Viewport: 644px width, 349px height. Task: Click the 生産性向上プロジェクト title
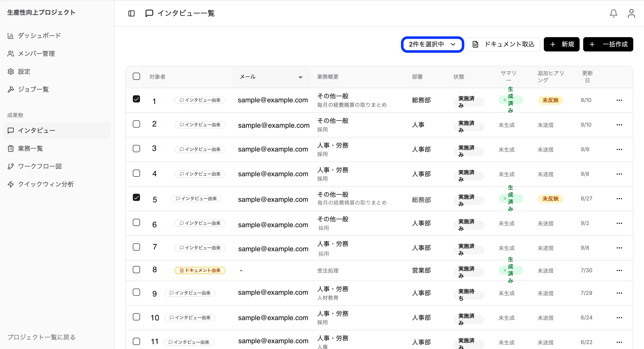(x=41, y=12)
